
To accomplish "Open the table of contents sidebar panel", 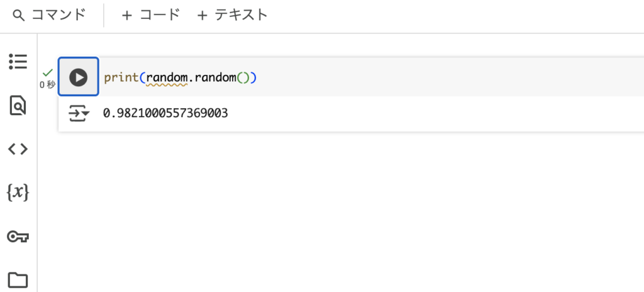I will coord(18,62).
